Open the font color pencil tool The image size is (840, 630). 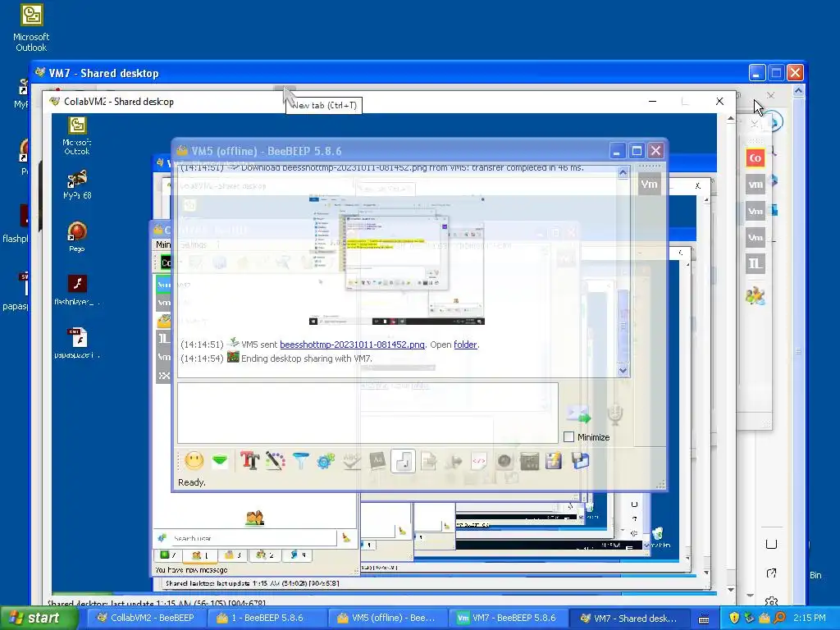(x=275, y=461)
